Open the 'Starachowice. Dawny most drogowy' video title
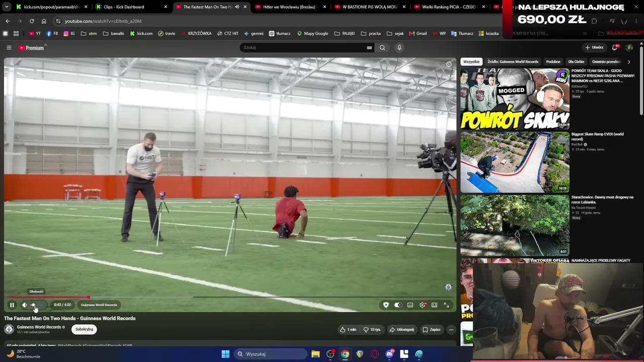Screen dimensions: 644x362 click(x=602, y=200)
